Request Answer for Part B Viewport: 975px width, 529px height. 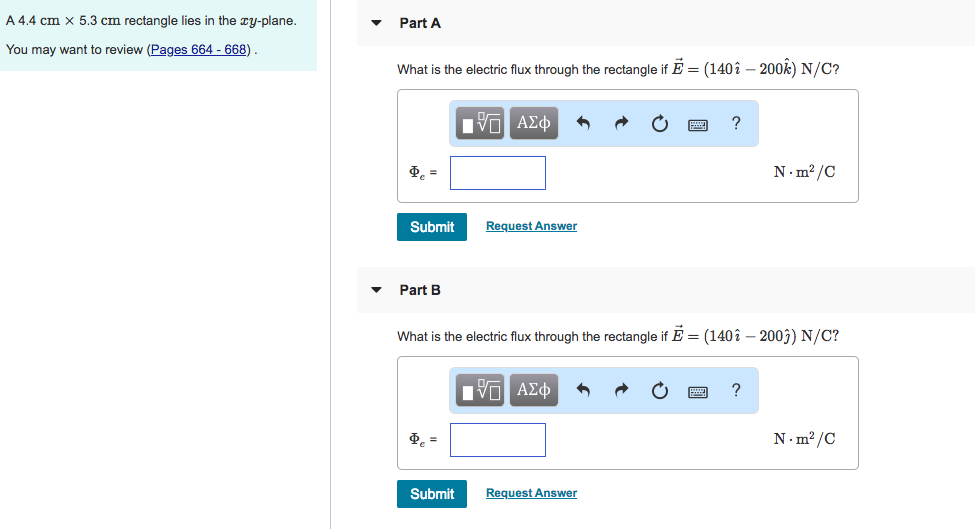(x=531, y=493)
